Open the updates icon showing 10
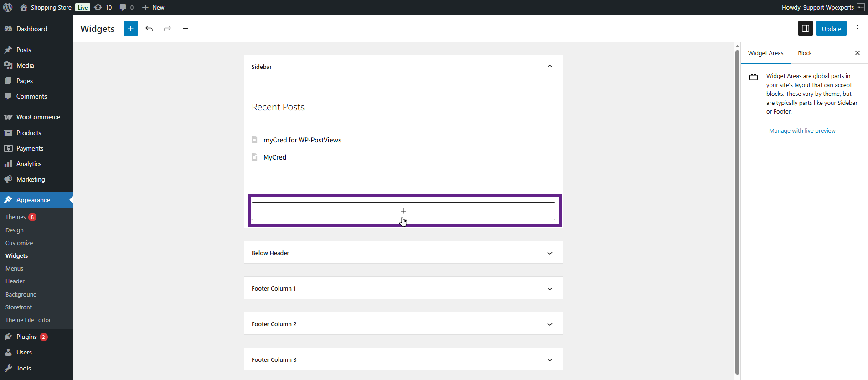 [103, 7]
